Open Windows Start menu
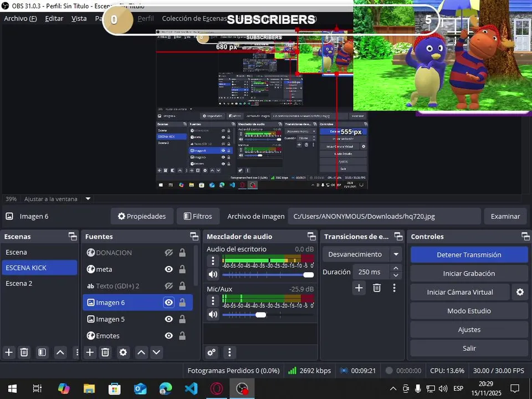532x399 pixels. (x=13, y=388)
